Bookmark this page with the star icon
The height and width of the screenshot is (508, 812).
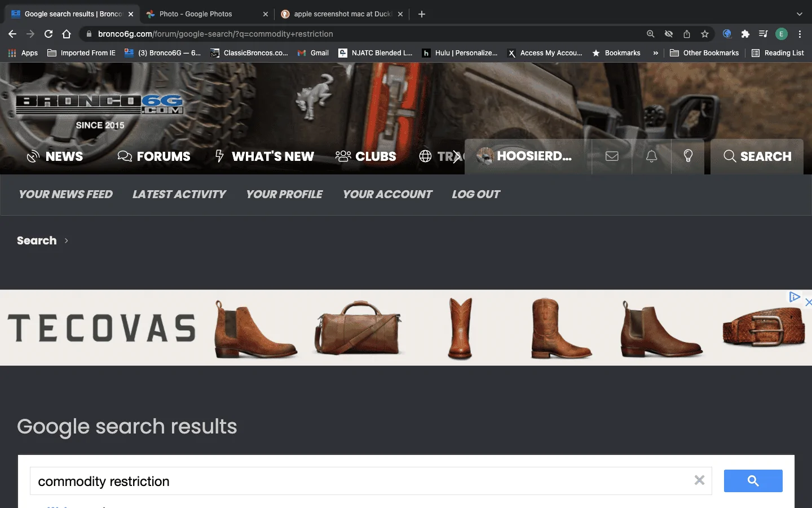coord(705,34)
